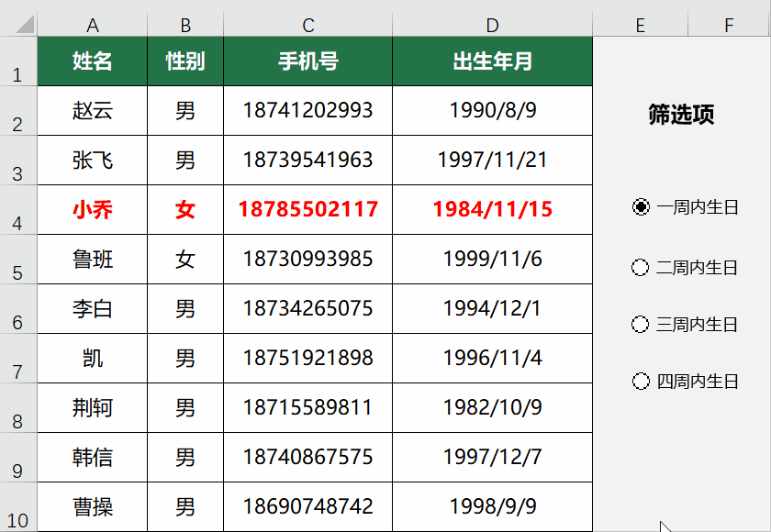
Task: Click the 性别 header cell
Action: click(185, 61)
